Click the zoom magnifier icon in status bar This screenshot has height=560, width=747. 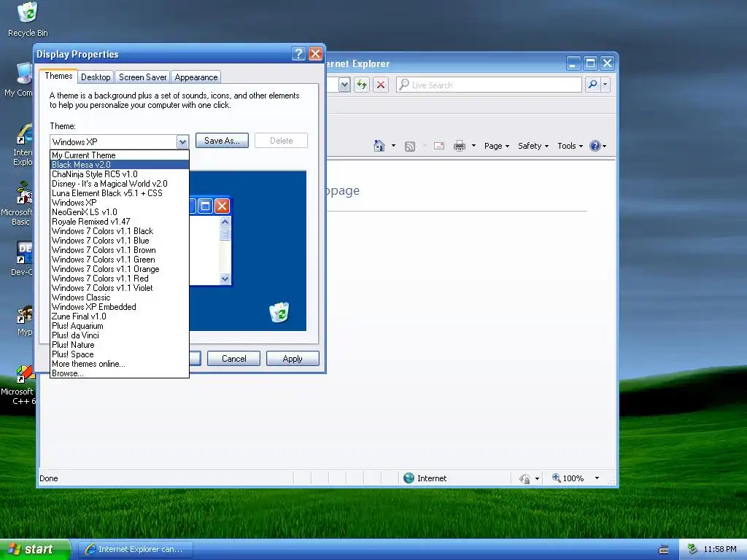(556, 478)
